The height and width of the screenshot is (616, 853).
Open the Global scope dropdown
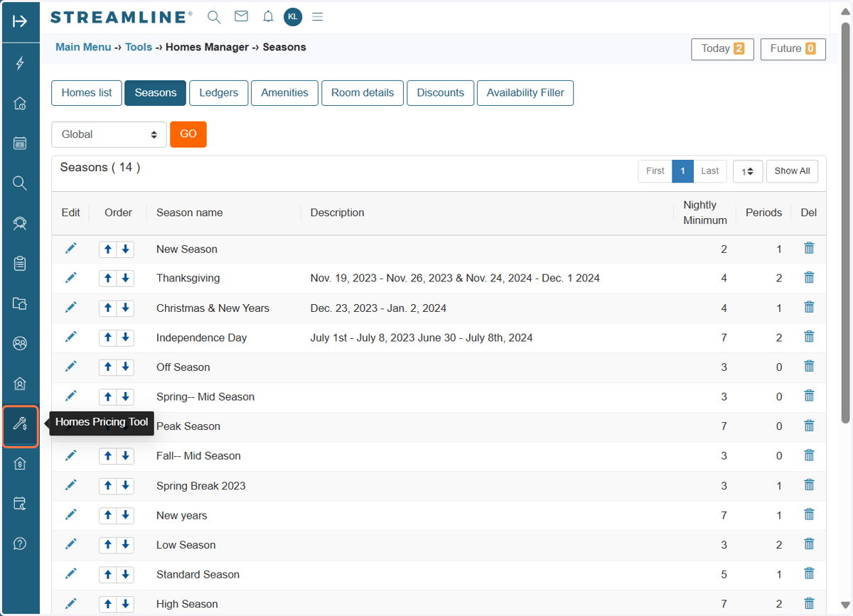click(x=109, y=134)
